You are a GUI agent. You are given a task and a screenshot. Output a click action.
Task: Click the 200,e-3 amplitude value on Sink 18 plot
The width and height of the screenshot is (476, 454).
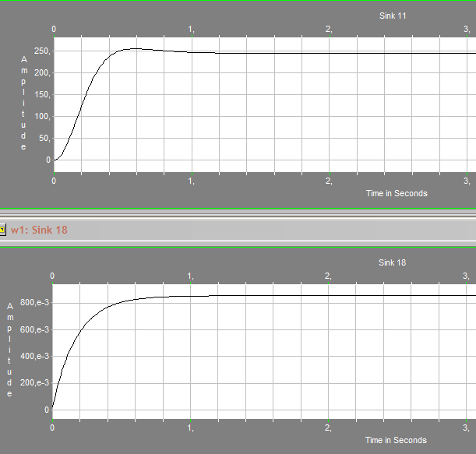(x=34, y=382)
